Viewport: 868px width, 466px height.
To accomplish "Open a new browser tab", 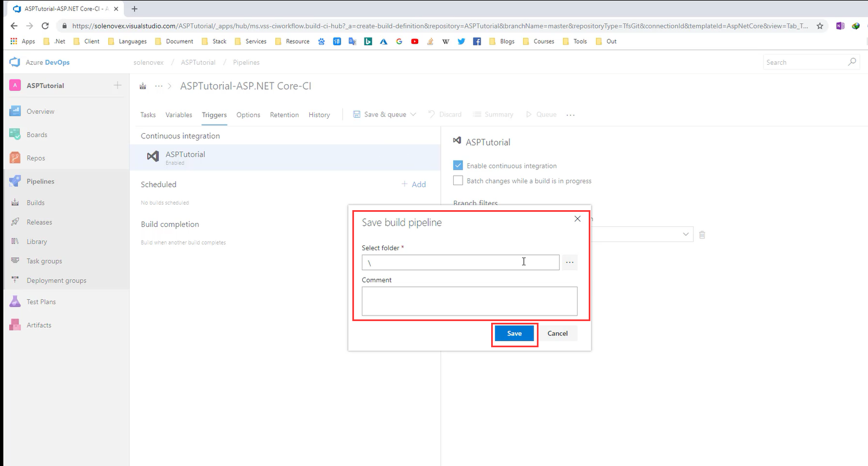I will pyautogui.click(x=134, y=8).
